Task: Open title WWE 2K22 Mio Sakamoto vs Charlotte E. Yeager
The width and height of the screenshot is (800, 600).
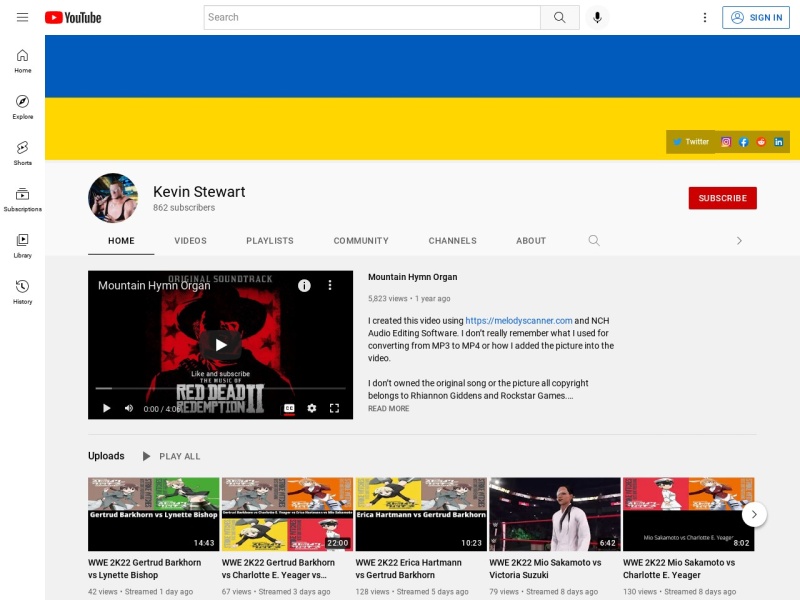Action: pos(679,568)
